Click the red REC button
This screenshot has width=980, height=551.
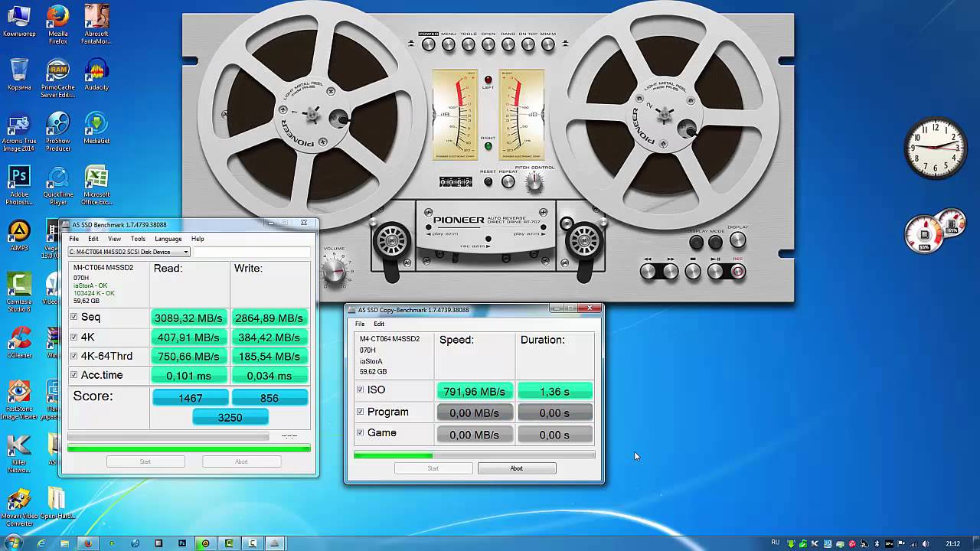pos(738,272)
